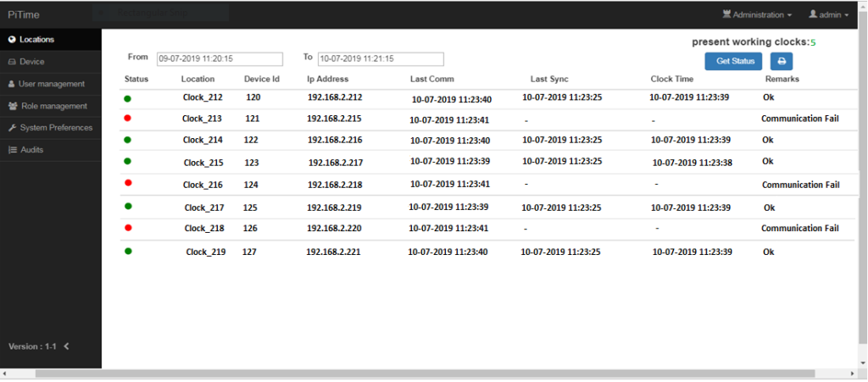Collapse sidebar using chevron near Version
868x382 pixels.
(x=67, y=346)
